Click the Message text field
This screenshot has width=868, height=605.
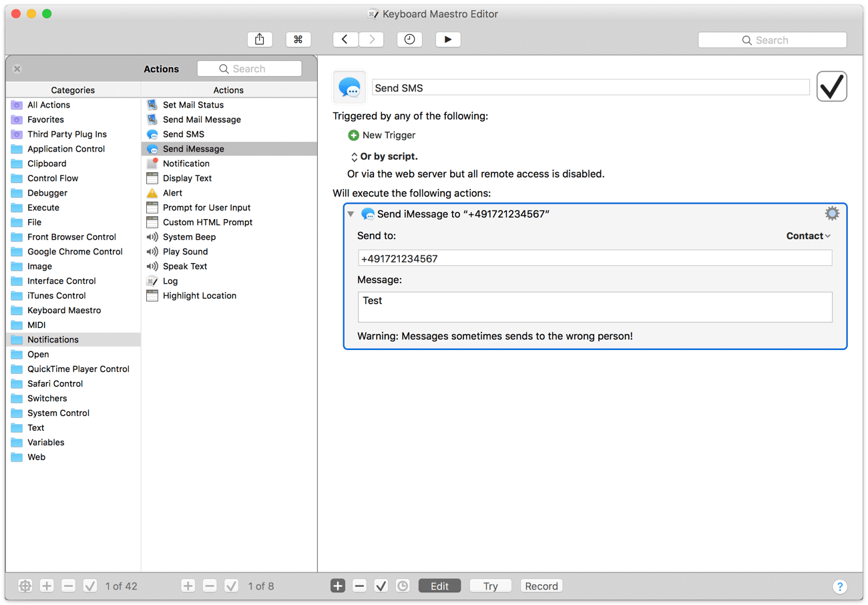[595, 307]
